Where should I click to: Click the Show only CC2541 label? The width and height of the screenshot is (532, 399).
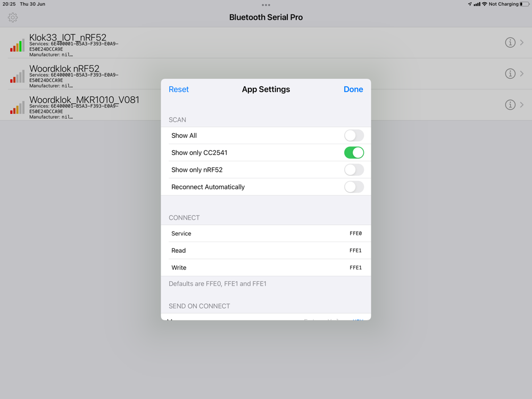coord(199,153)
